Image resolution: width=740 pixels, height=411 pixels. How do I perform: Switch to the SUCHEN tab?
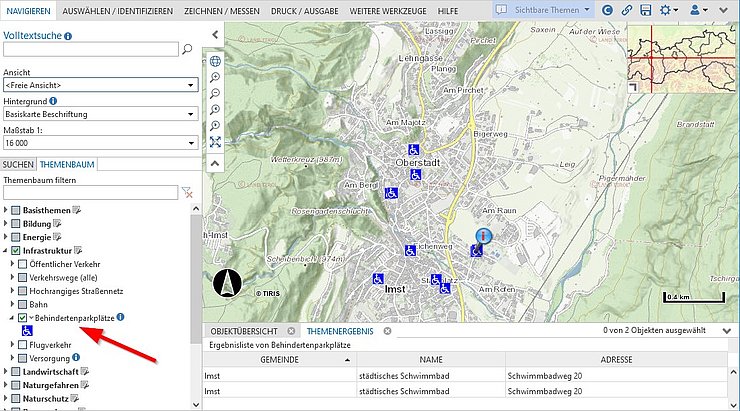pyautogui.click(x=18, y=164)
